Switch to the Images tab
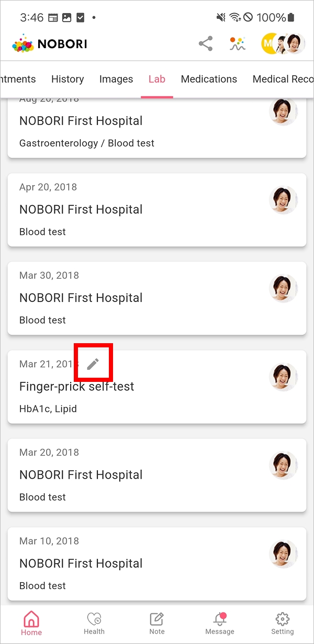Image resolution: width=314 pixels, height=644 pixels. (116, 79)
